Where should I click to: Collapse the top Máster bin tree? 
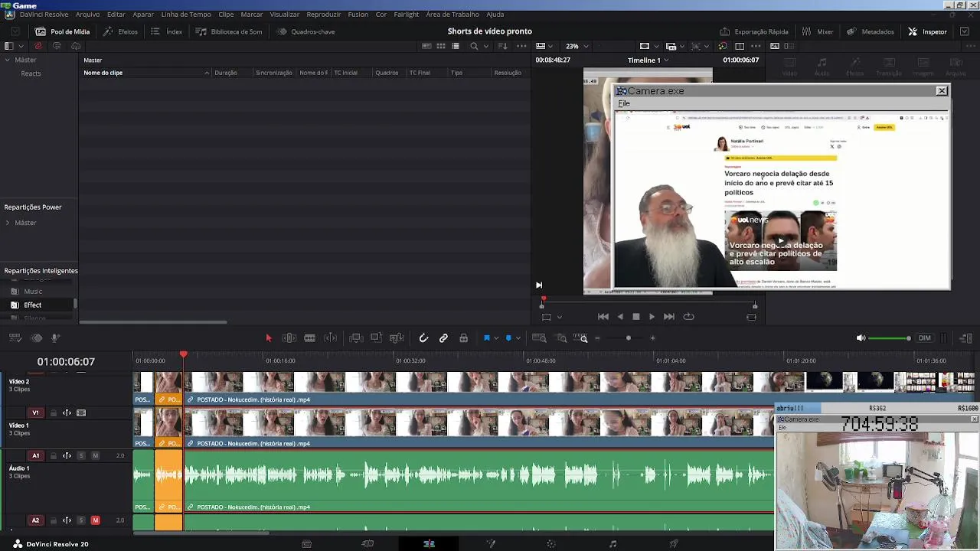tap(8, 60)
